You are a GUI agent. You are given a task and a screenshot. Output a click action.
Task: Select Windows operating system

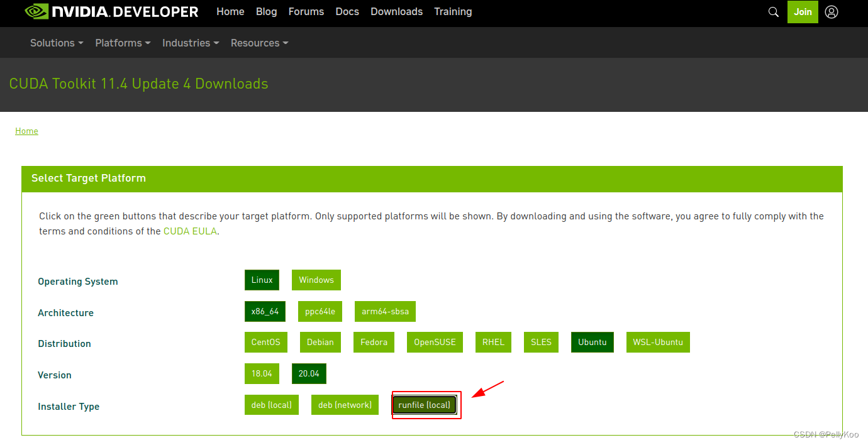[316, 280]
